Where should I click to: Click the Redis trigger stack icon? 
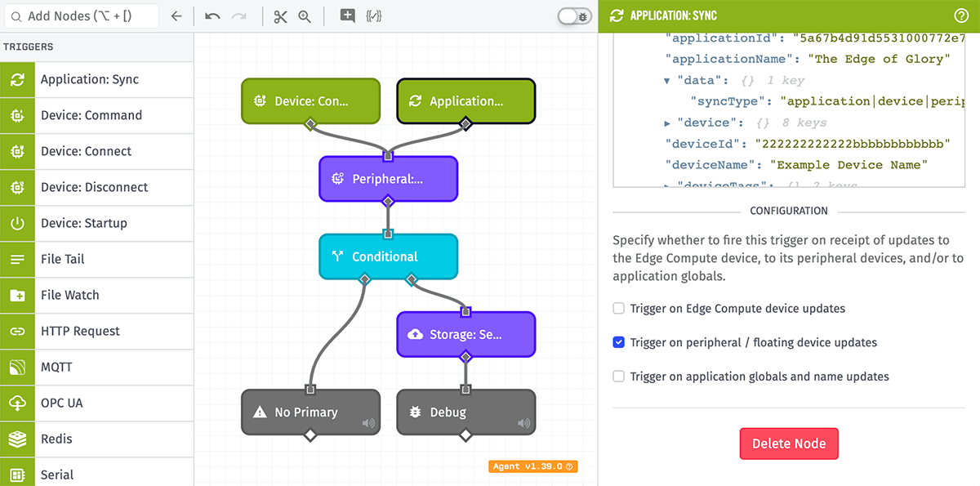17,439
